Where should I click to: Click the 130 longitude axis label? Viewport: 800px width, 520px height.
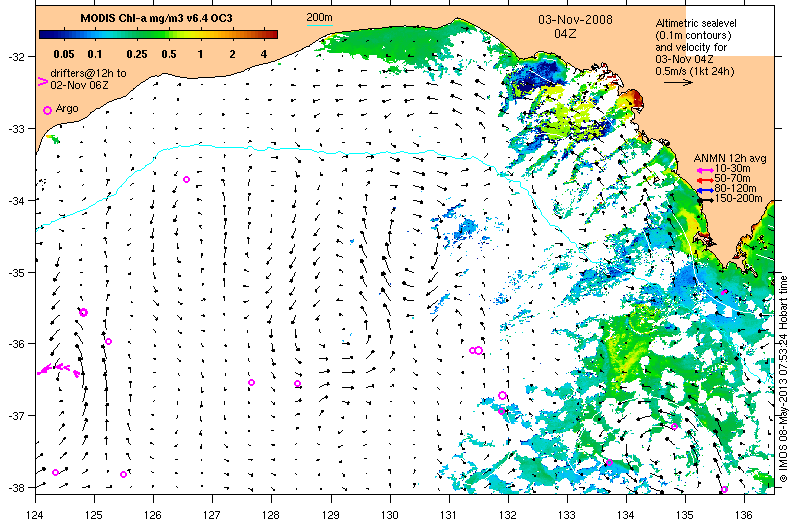(390, 514)
